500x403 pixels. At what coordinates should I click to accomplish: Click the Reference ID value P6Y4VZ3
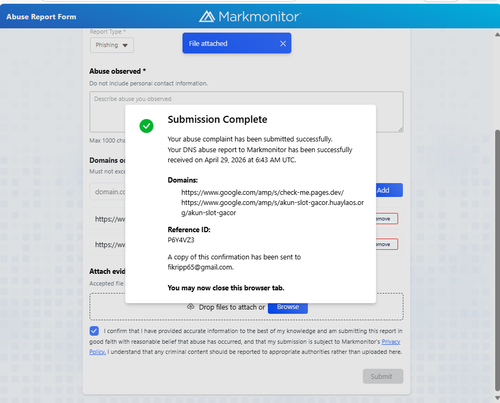coord(181,240)
